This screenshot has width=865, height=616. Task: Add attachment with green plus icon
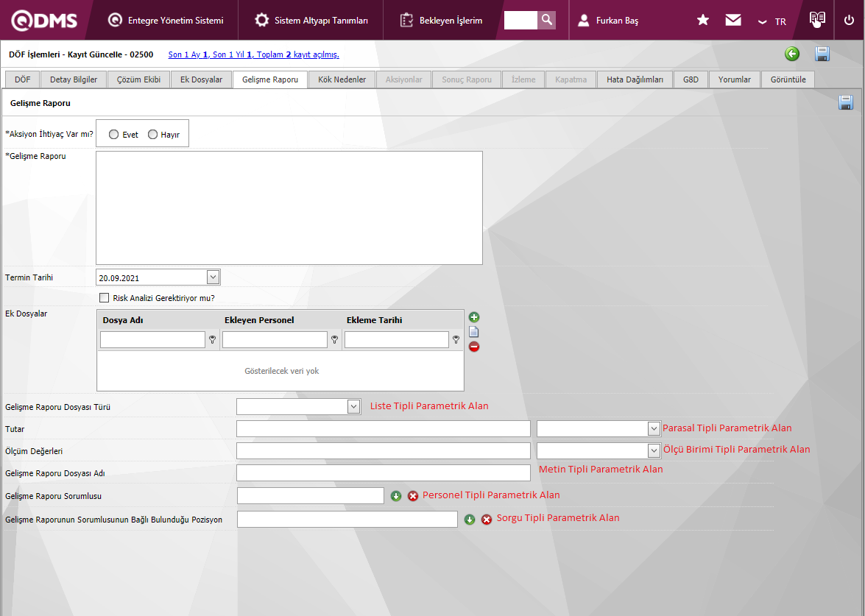[x=474, y=317]
